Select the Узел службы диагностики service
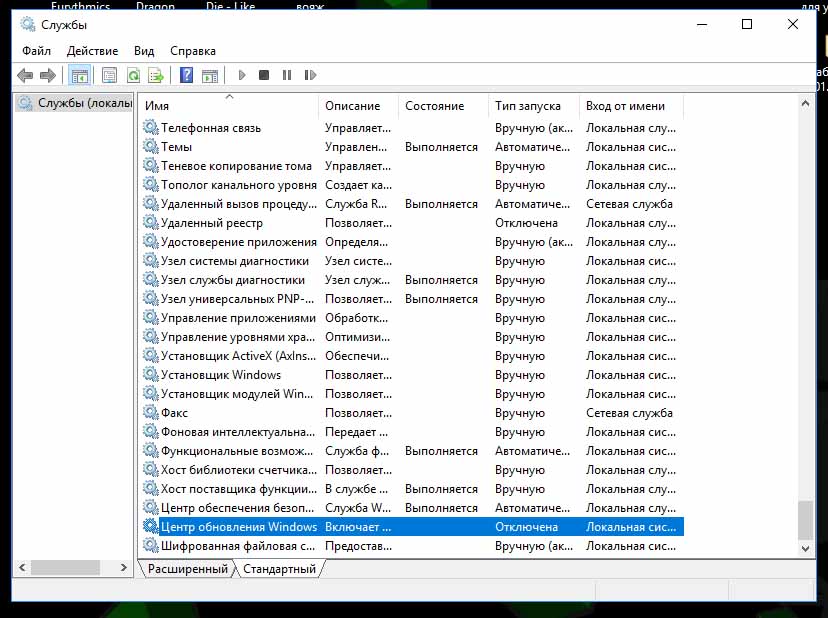This screenshot has height=618, width=828. [413, 280]
